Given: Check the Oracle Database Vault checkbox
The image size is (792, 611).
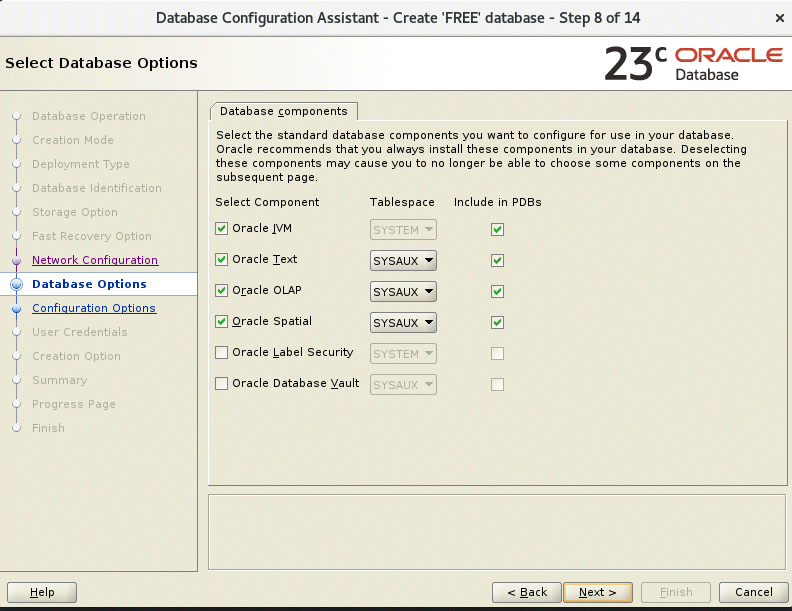Looking at the screenshot, I should pyautogui.click(x=222, y=384).
